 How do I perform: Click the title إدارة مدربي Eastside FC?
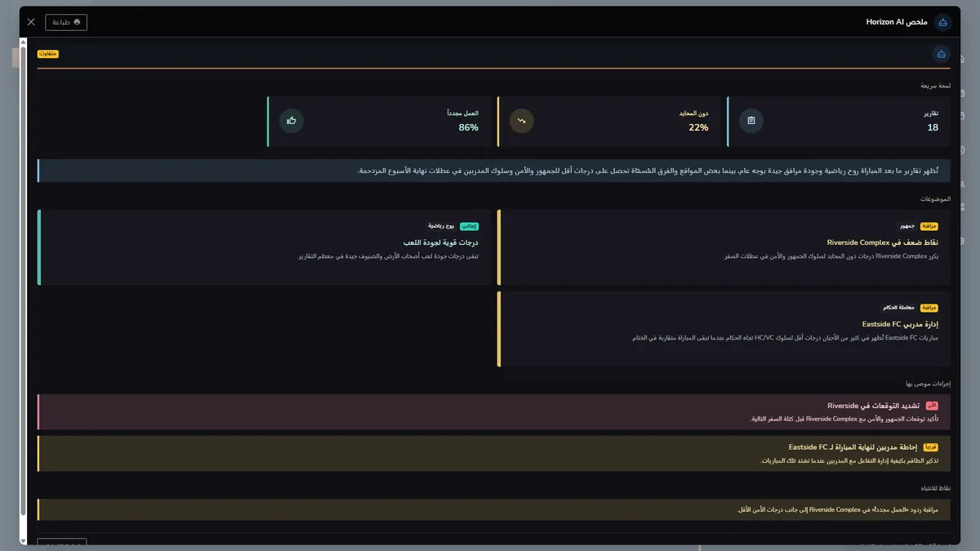900,324
